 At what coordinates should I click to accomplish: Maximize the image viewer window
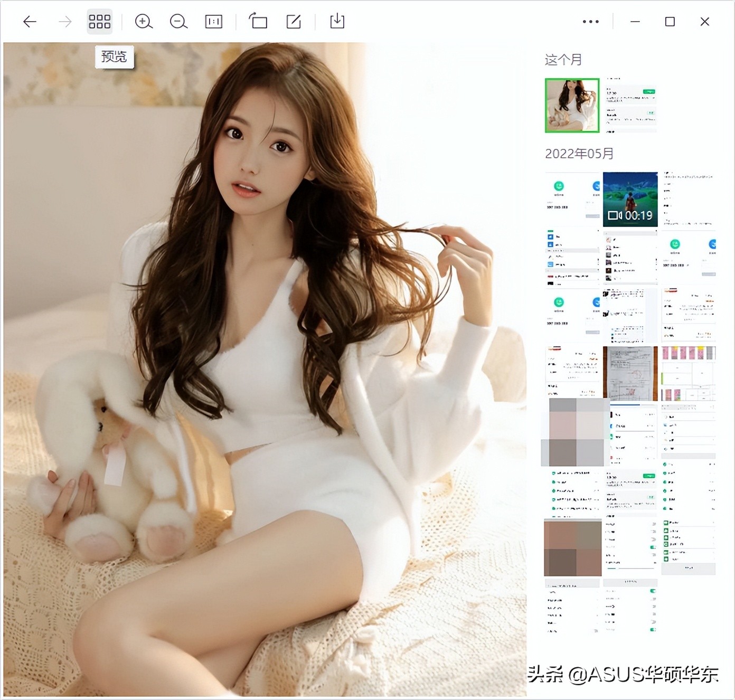tap(670, 22)
